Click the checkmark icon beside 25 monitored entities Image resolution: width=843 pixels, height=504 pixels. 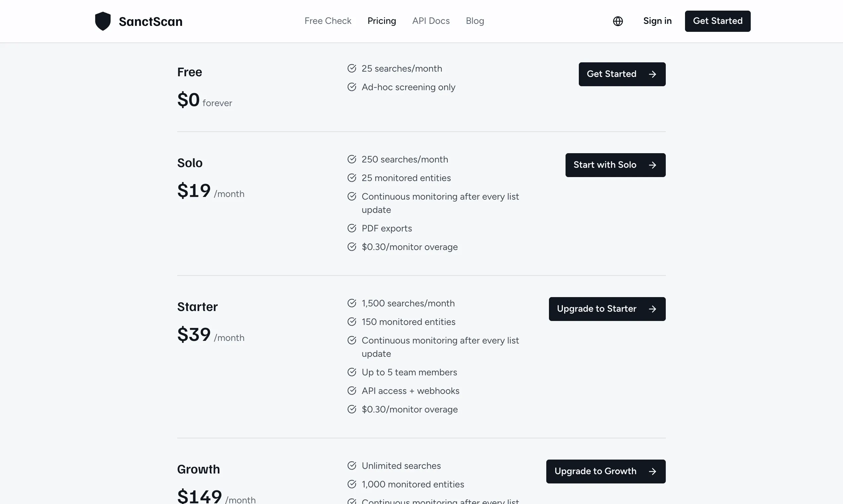(352, 178)
